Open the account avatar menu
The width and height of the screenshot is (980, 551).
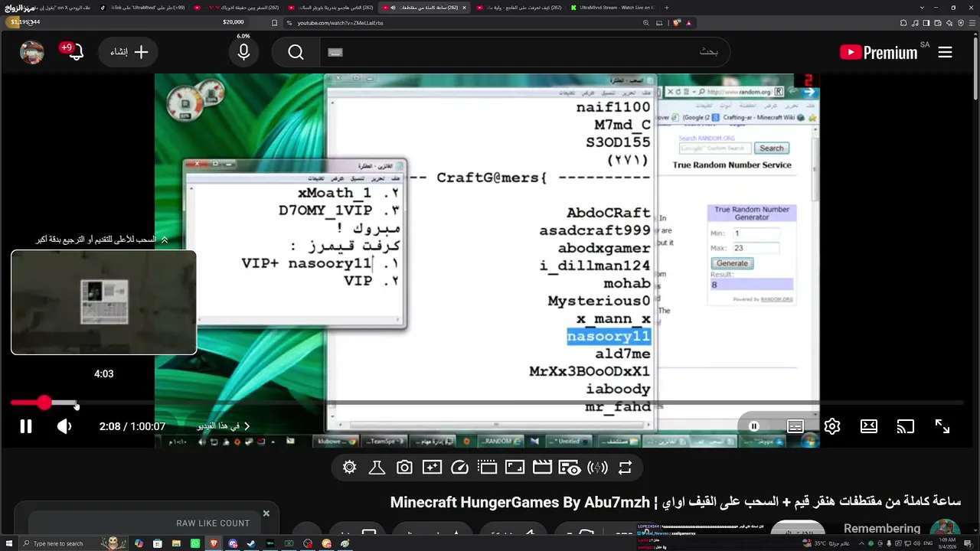pyautogui.click(x=32, y=52)
